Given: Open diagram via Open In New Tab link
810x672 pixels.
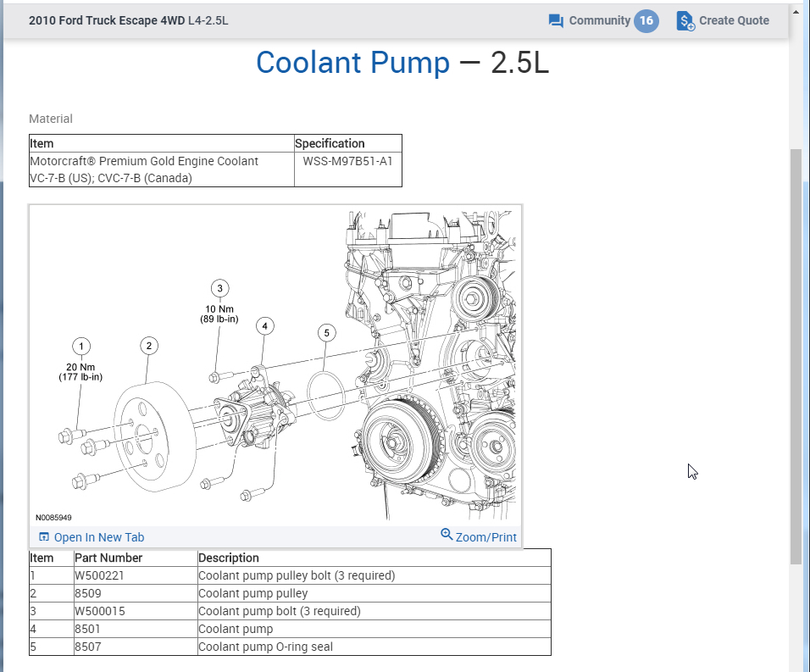Looking at the screenshot, I should click(98, 537).
